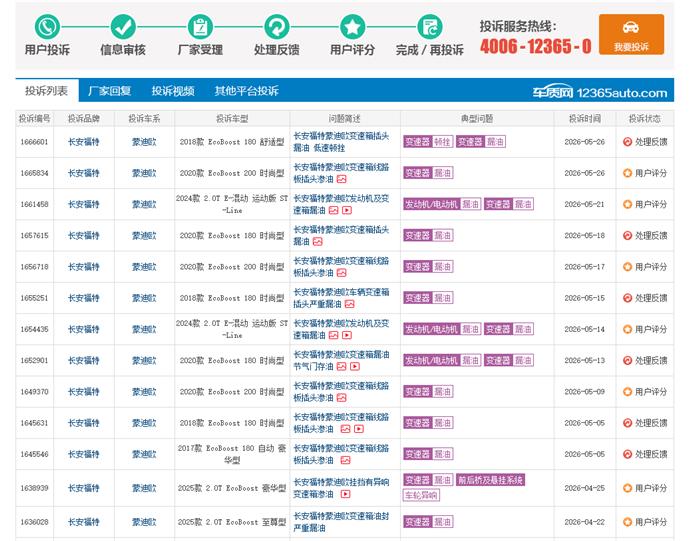Open image icon in complaint 1657615 row
This screenshot has width=700, height=541.
317,241
